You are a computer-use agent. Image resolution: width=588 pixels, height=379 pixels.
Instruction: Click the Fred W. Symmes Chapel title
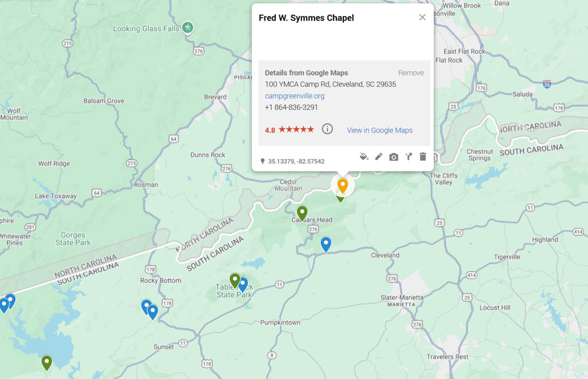click(306, 18)
